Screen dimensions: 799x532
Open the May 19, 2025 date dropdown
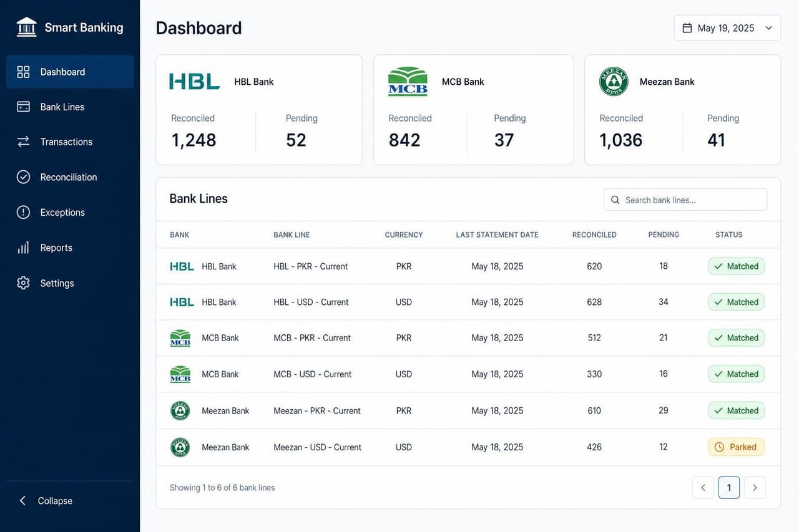click(x=727, y=28)
